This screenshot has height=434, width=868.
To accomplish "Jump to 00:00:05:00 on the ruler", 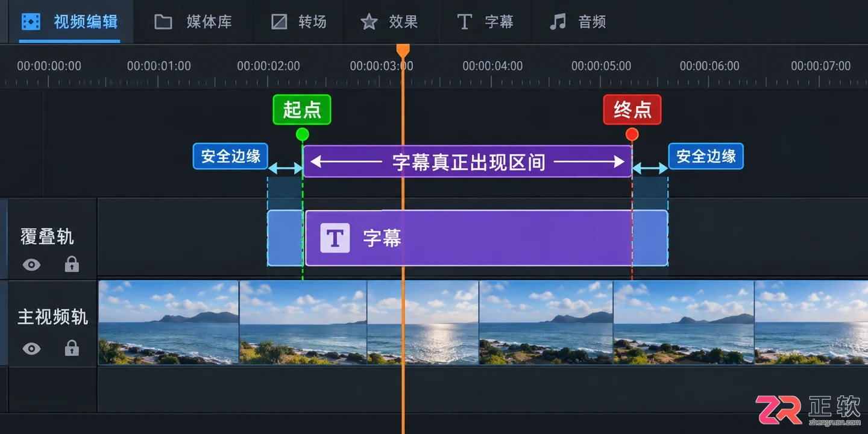I will (x=602, y=66).
